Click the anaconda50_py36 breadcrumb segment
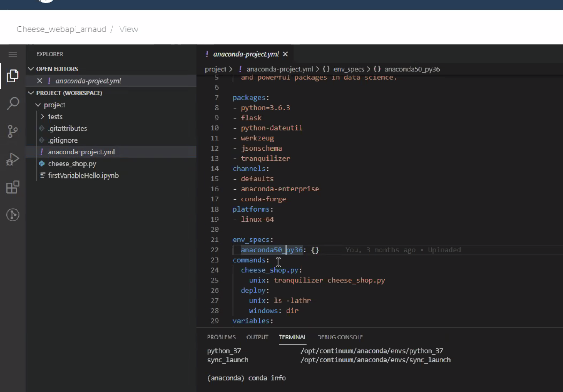This screenshot has height=392, width=563. pyautogui.click(x=412, y=69)
